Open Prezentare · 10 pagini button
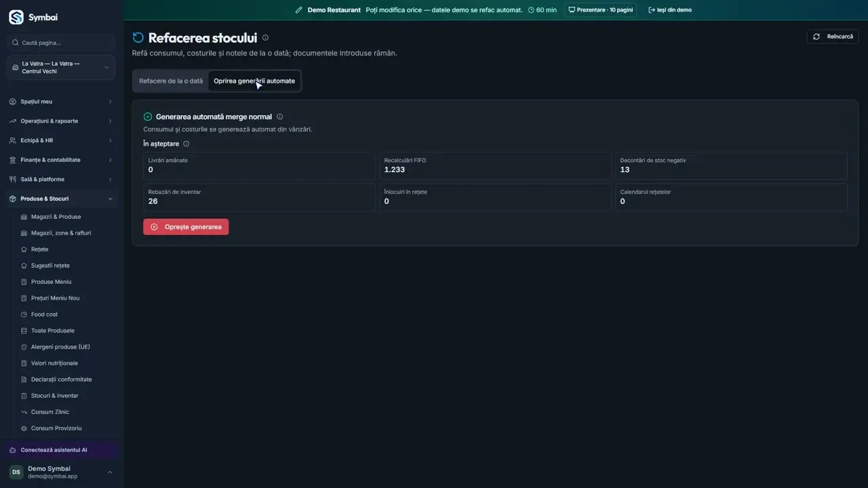 coord(600,10)
